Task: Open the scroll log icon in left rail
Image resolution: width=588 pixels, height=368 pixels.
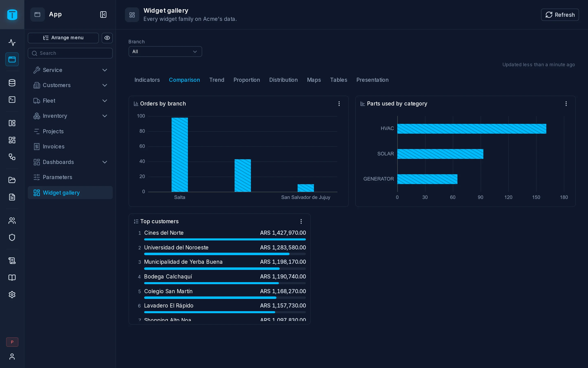Action: pos(12,261)
